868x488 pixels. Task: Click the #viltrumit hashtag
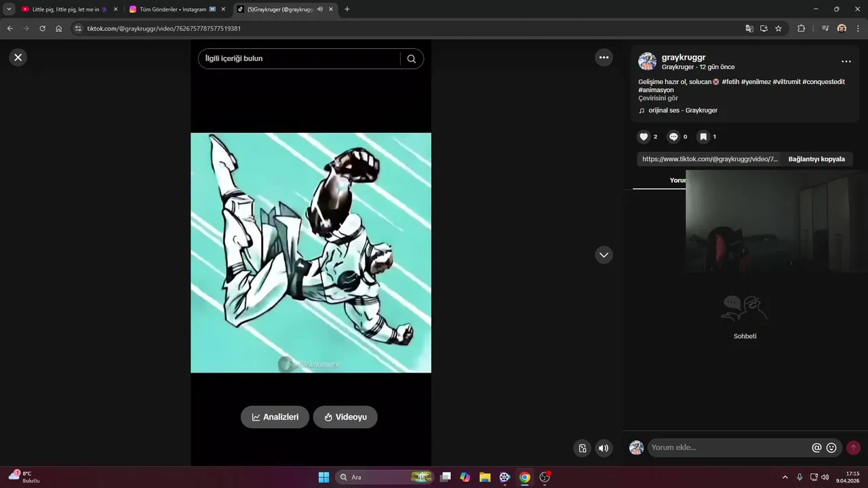point(787,82)
